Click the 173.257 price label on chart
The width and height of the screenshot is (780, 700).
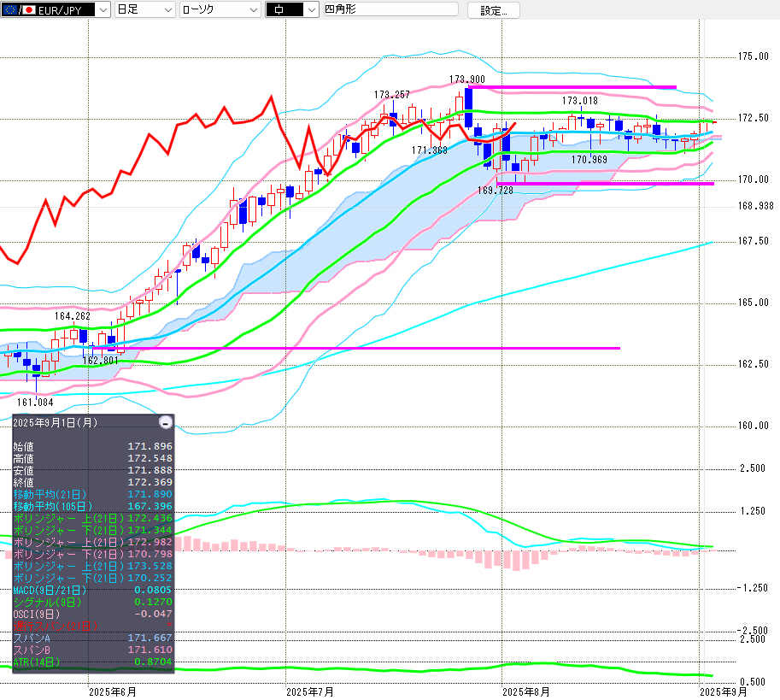coord(392,95)
